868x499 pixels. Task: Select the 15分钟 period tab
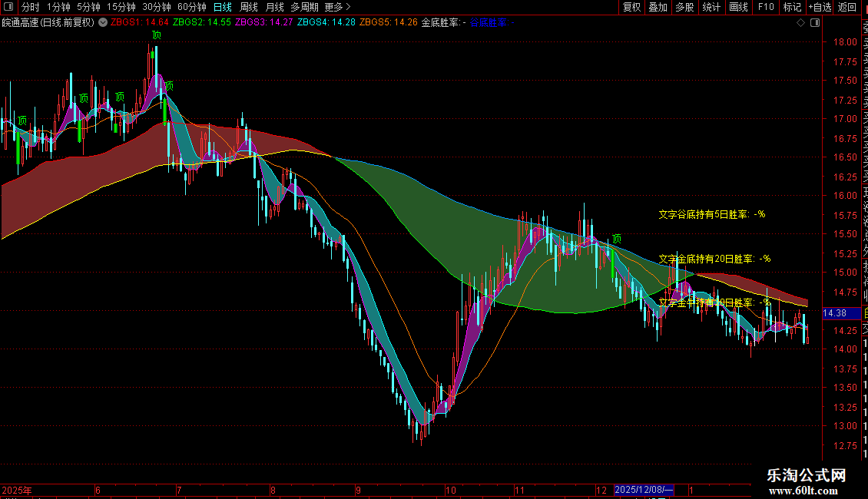[121, 7]
